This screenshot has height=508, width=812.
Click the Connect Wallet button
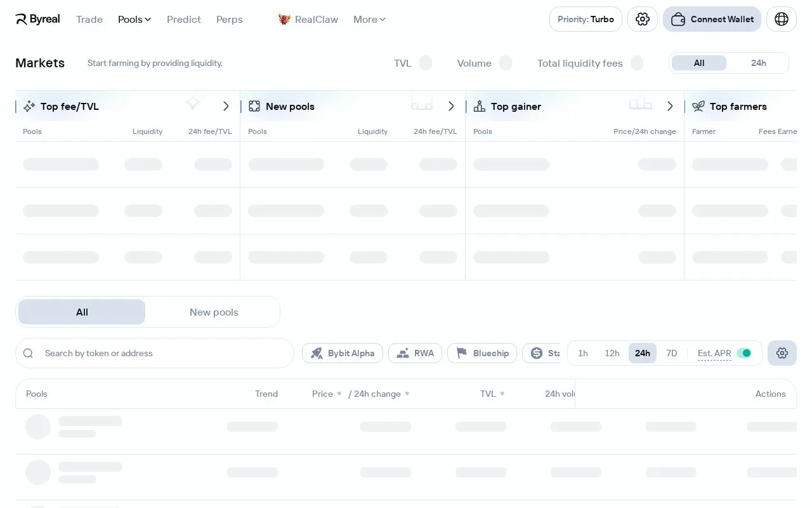(712, 19)
